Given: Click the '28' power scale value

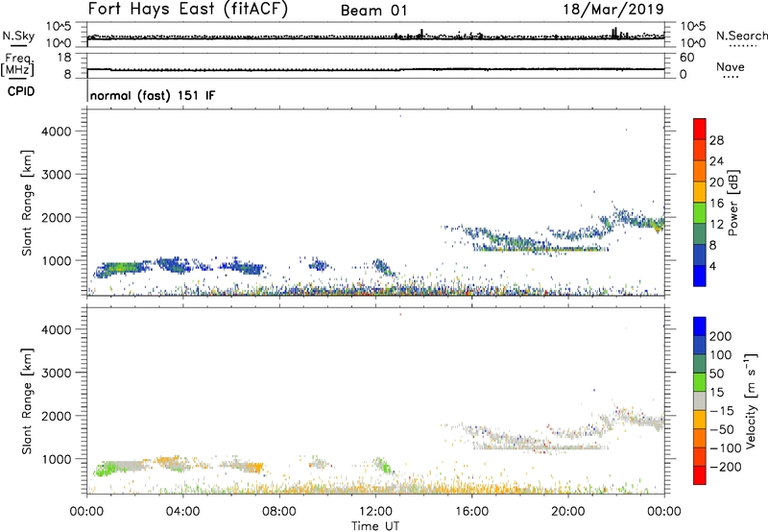Looking at the screenshot, I should (716, 140).
